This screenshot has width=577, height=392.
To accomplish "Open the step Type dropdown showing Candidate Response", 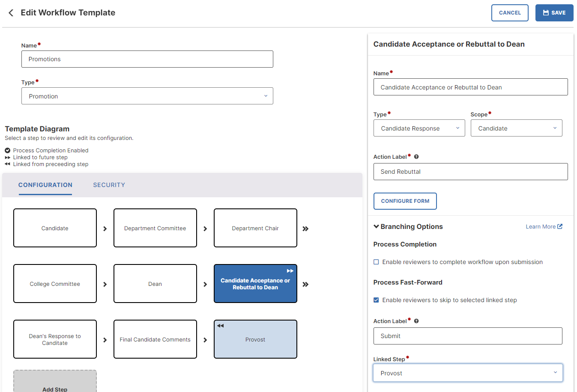I will (419, 128).
